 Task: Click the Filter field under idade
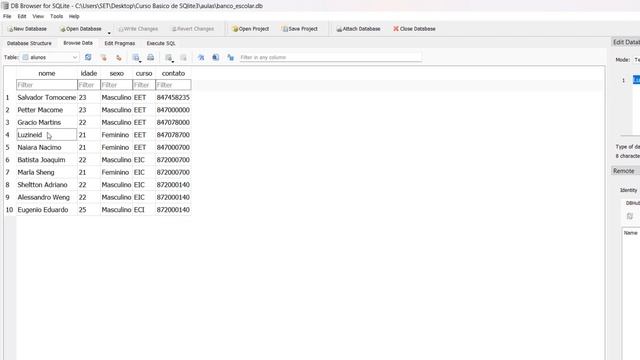[x=89, y=85]
